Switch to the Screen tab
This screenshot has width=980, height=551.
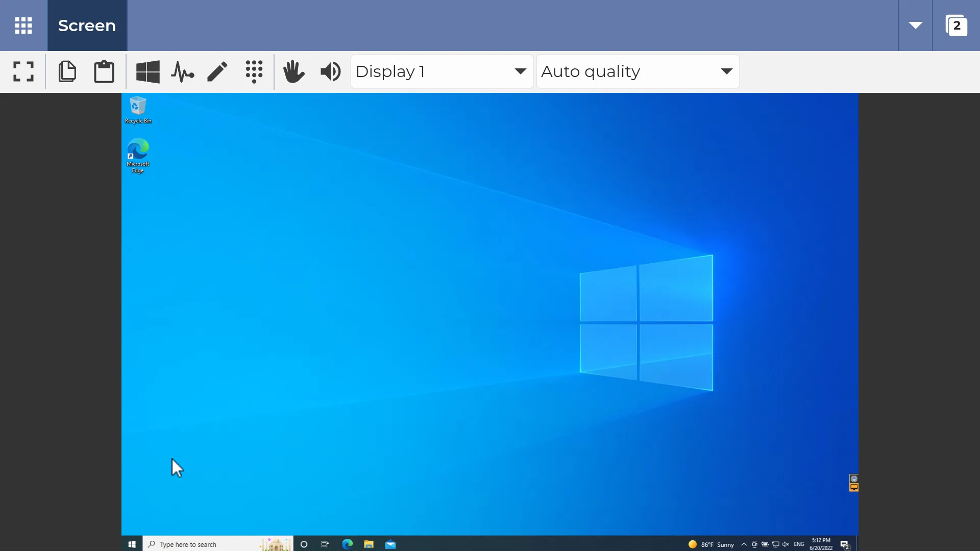tap(87, 26)
